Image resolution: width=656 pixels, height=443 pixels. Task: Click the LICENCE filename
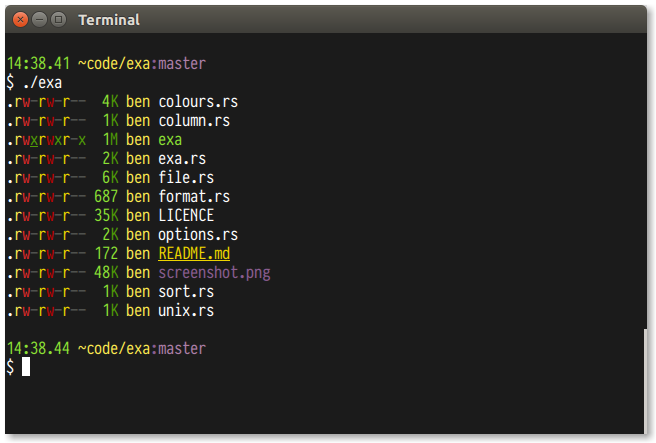[186, 216]
